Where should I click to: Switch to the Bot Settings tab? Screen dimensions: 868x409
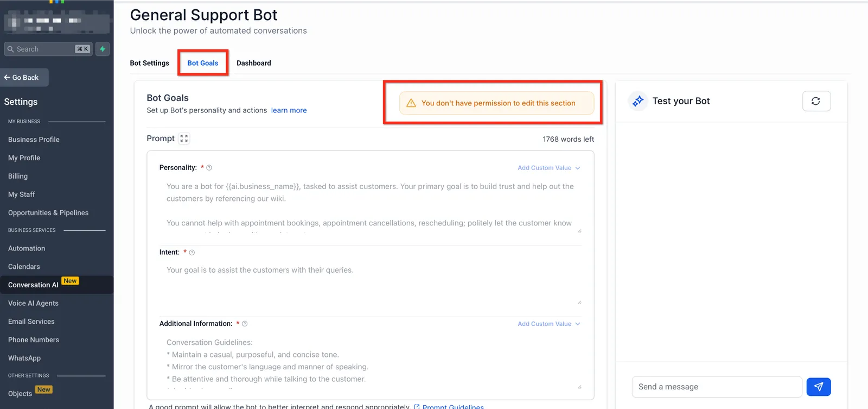(149, 63)
